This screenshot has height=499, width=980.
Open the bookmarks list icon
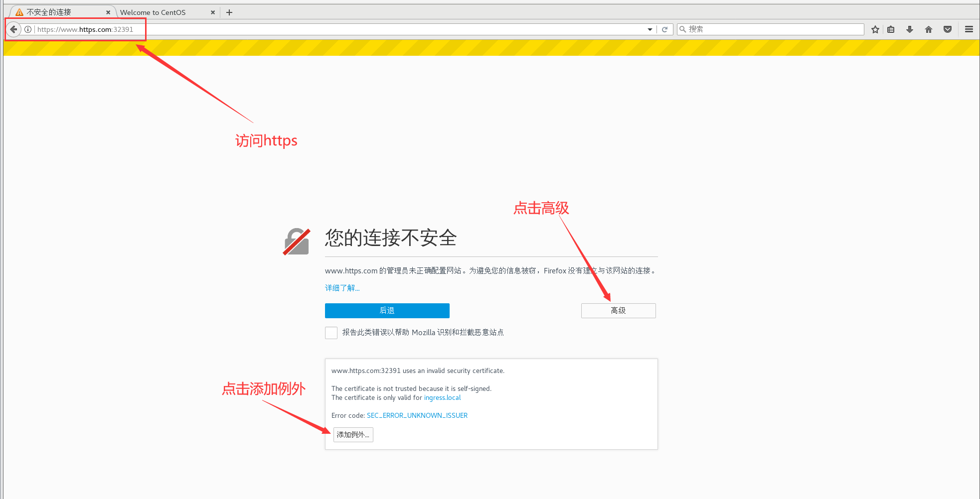891,29
